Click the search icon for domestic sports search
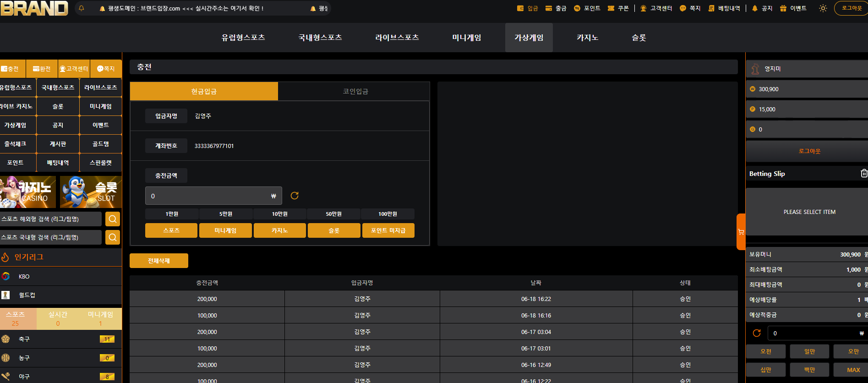The width and height of the screenshot is (868, 383). point(113,237)
